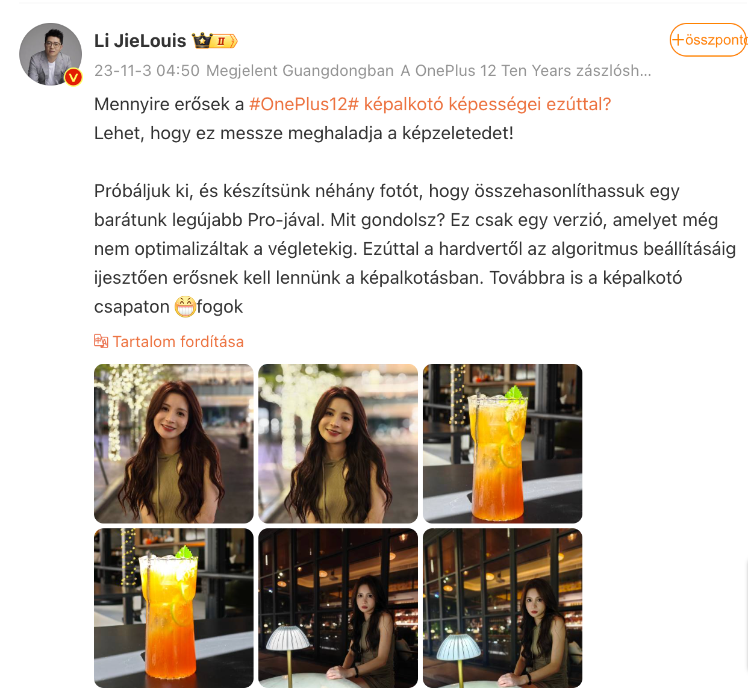Follow user with the +összpont button
The image size is (748, 700).
coord(708,40)
